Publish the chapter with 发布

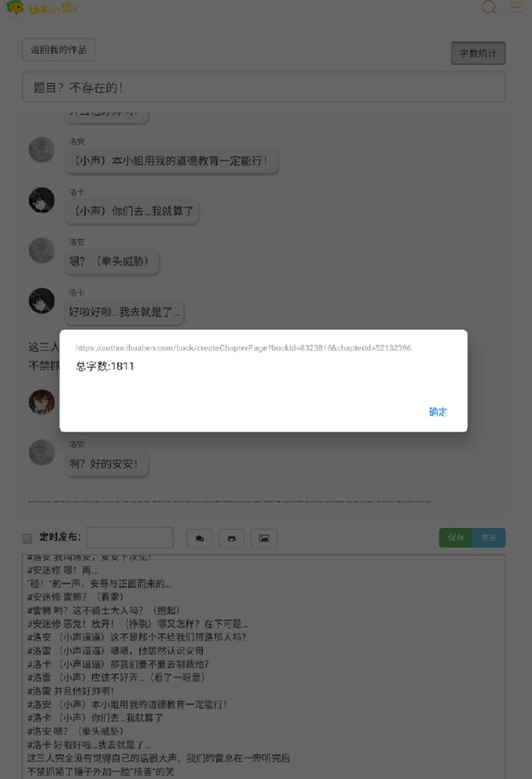click(x=489, y=538)
